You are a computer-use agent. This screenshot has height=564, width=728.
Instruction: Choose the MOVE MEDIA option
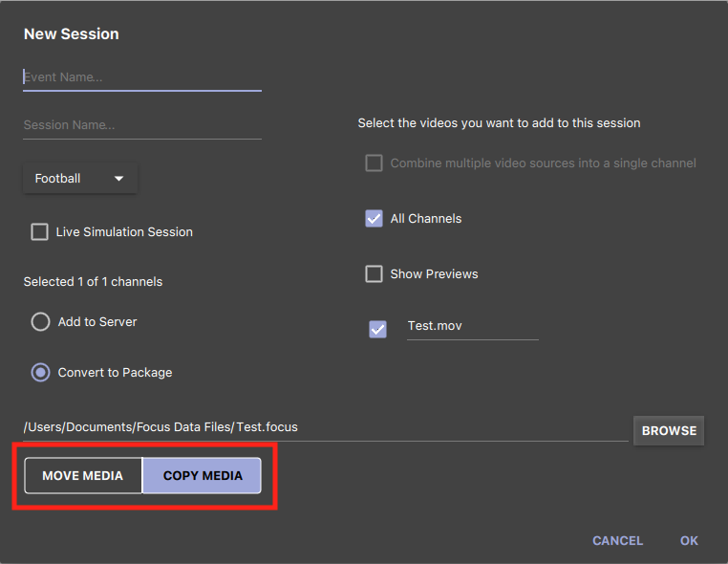pyautogui.click(x=83, y=476)
